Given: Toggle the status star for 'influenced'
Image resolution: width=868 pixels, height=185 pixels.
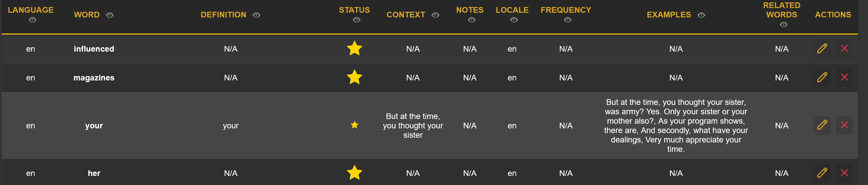Looking at the screenshot, I should 355,49.
